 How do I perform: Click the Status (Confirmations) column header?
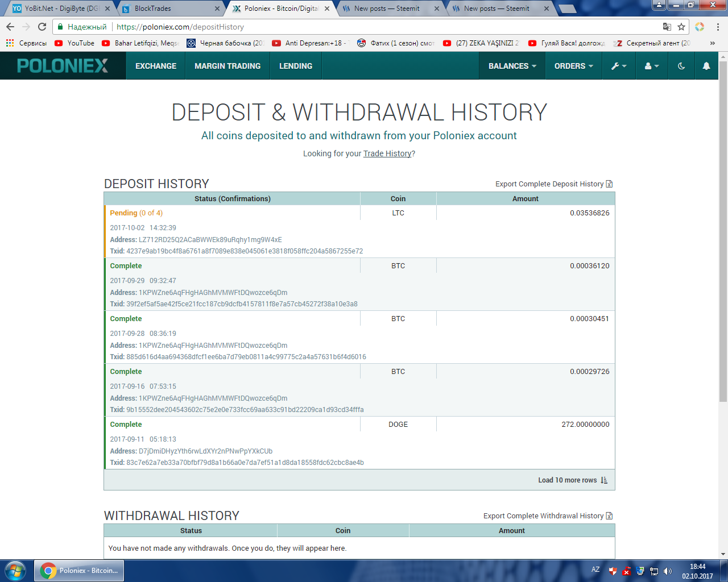point(233,199)
